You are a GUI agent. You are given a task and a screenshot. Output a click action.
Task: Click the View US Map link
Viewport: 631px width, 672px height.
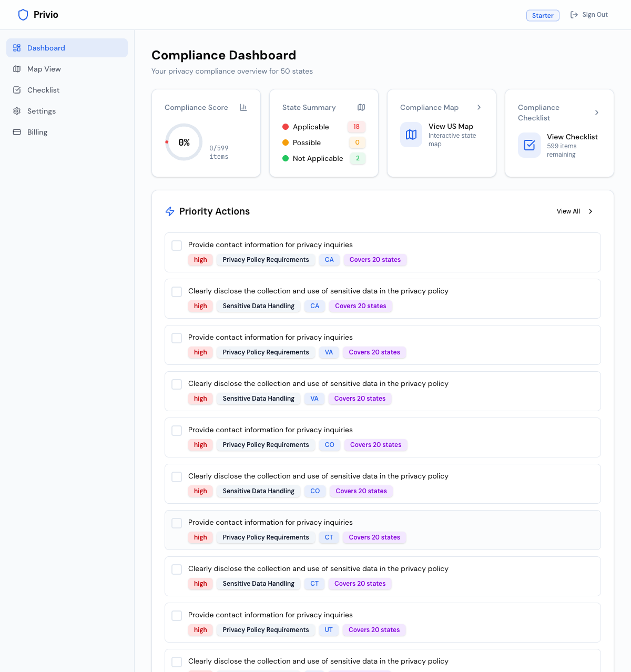tap(451, 126)
